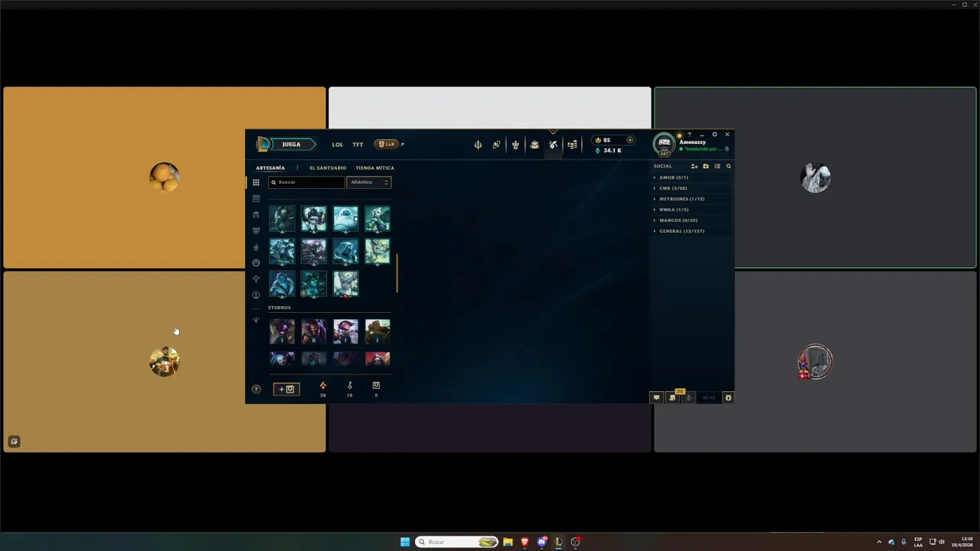Click the Buscar loot search field
Image resolution: width=980 pixels, height=551 pixels.
(307, 182)
